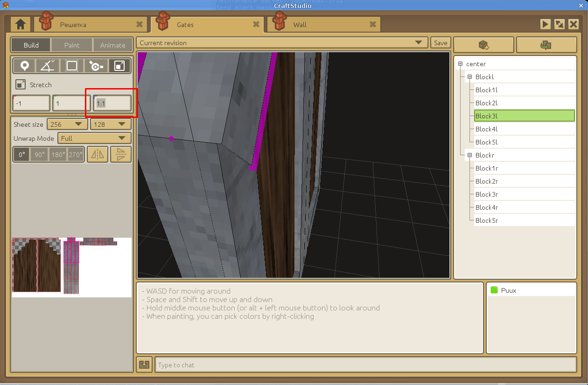Set texture rotation to 90°
This screenshot has width=588, height=385.
pyautogui.click(x=40, y=154)
